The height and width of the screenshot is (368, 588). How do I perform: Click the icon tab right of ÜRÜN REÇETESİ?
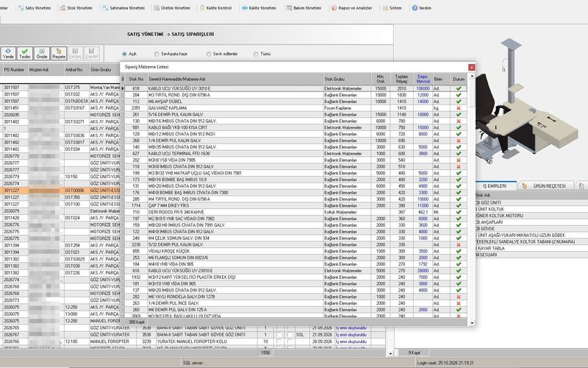pos(581,186)
